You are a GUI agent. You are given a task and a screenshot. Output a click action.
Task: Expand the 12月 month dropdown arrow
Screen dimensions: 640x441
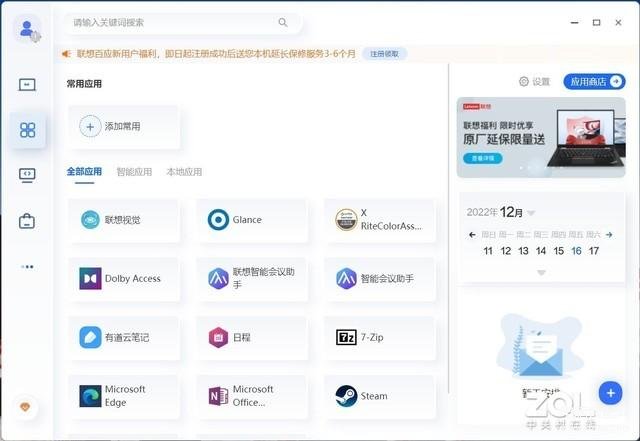click(x=531, y=213)
